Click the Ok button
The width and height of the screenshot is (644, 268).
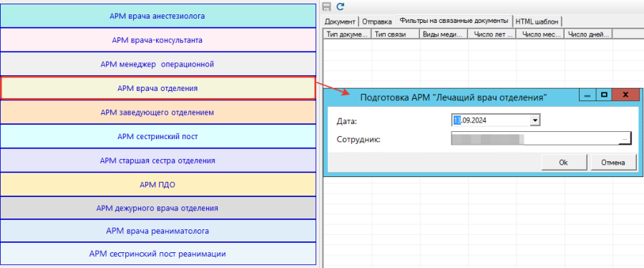(x=563, y=163)
